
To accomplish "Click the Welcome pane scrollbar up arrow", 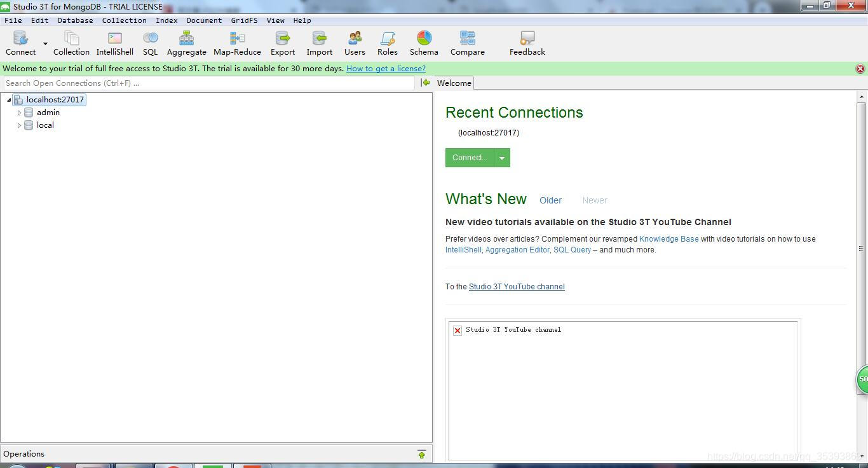I will 862,97.
